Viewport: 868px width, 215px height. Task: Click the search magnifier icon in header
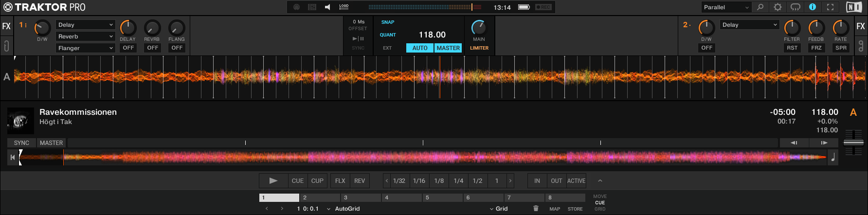click(760, 7)
